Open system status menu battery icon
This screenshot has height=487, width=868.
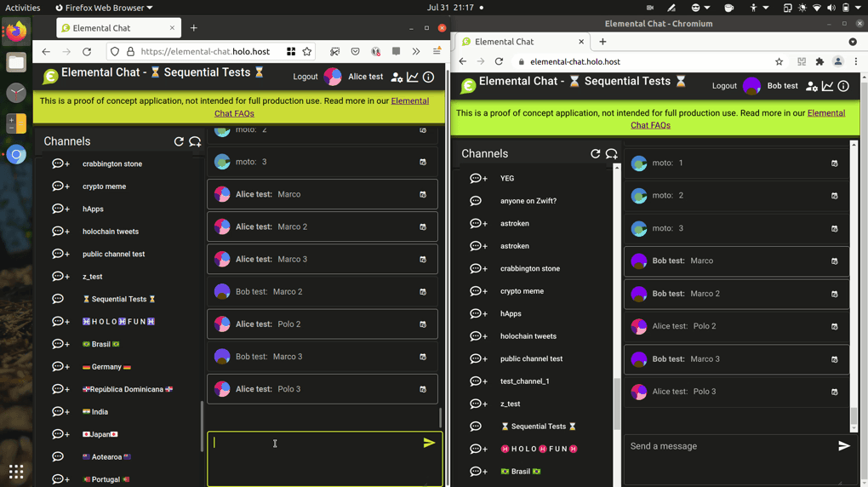point(845,8)
